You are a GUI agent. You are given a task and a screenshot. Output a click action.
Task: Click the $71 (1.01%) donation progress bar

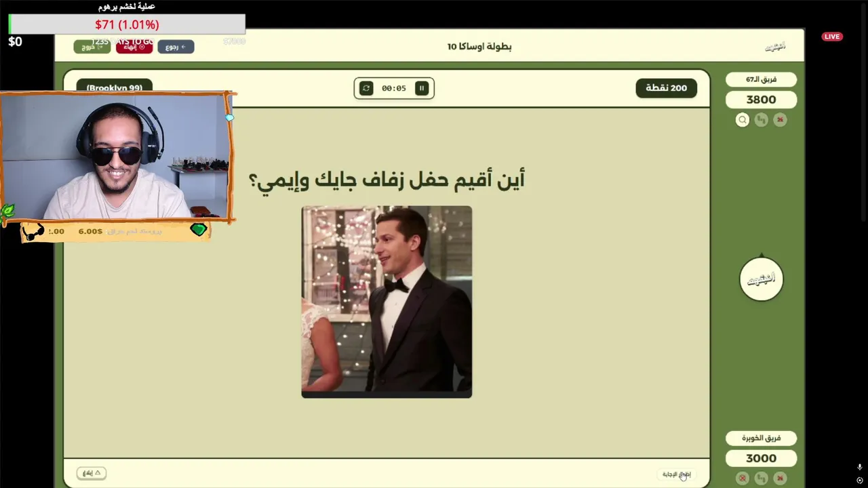(x=127, y=24)
